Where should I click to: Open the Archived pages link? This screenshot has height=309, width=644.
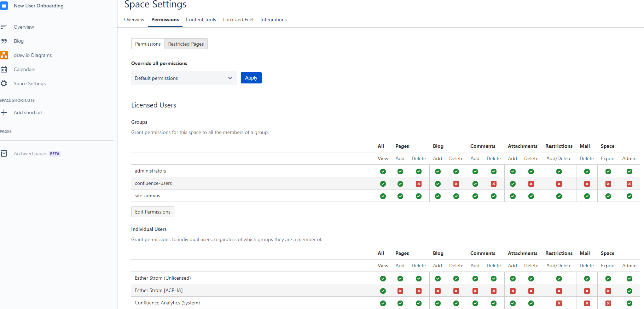point(30,153)
